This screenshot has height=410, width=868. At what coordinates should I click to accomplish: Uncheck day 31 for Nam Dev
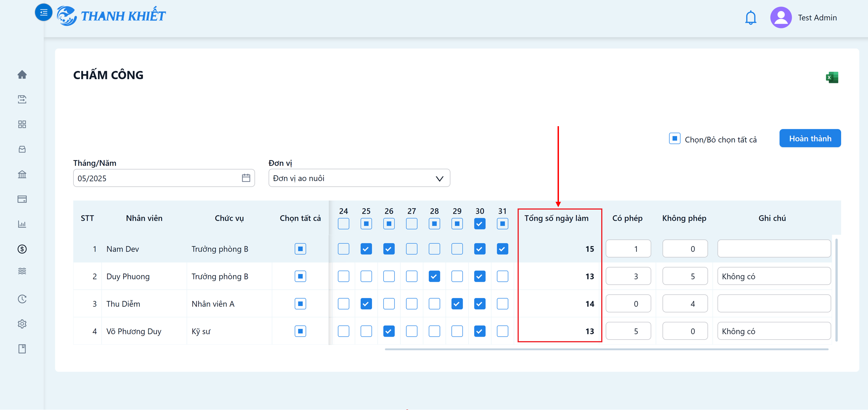(503, 249)
